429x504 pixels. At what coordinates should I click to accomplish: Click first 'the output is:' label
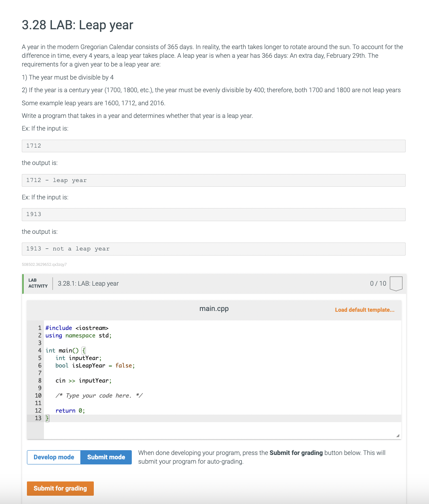click(40, 163)
